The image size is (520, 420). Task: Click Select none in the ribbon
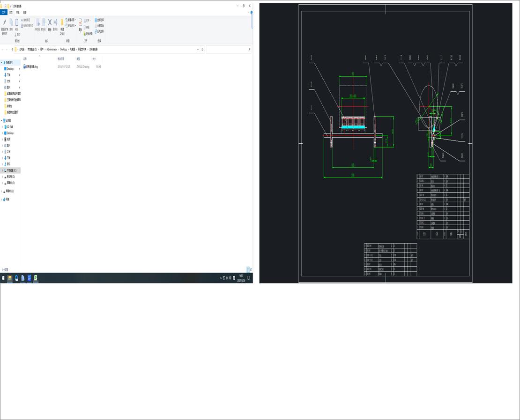[x=99, y=26]
